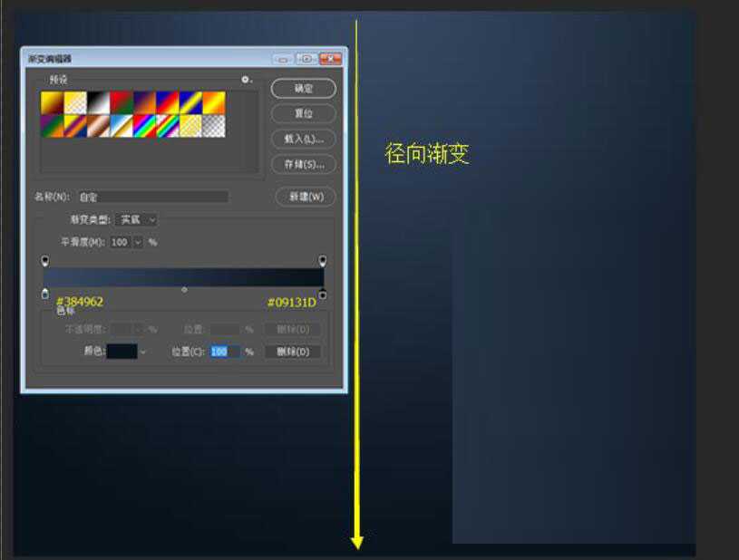Choose the rainbow spectrum gradient preset
The height and width of the screenshot is (560, 739).
pos(144,126)
